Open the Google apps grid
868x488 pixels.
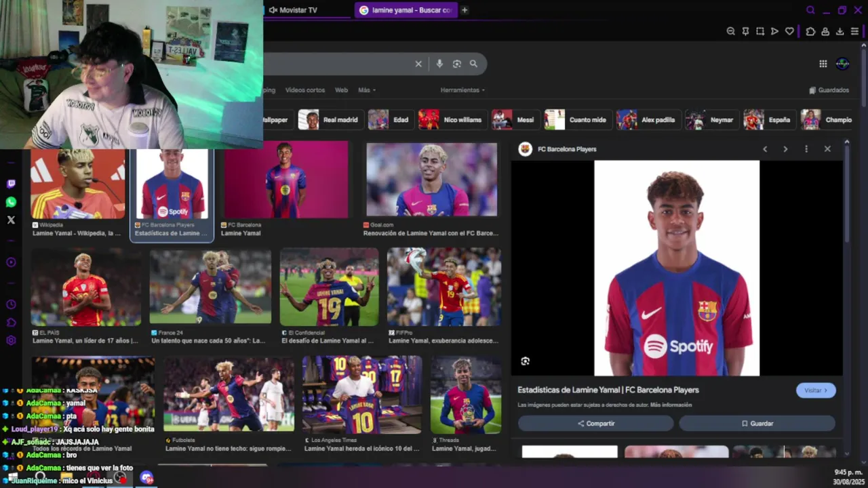(x=823, y=64)
